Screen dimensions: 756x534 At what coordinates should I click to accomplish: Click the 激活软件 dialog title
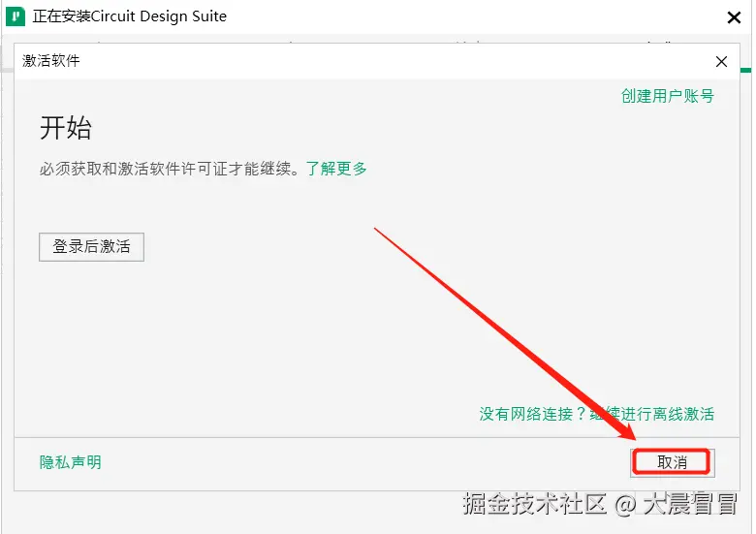51,61
